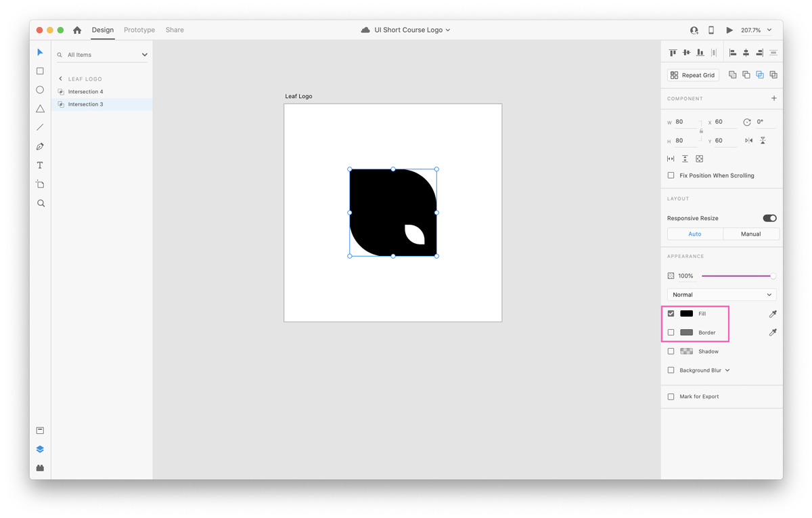Click the Leaf Logo artboard title
This screenshot has height=518, width=812.
pos(298,96)
